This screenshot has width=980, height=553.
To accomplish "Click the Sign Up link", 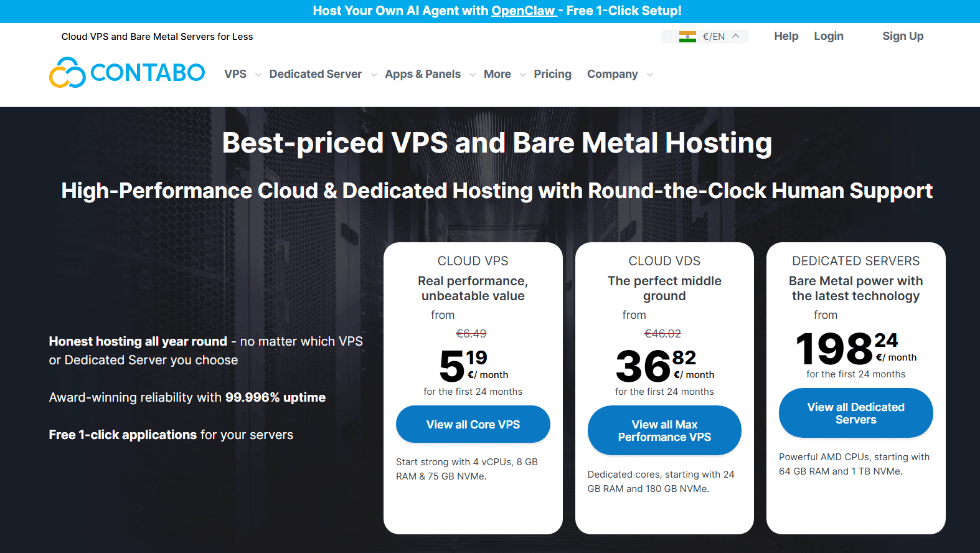I will coord(903,36).
